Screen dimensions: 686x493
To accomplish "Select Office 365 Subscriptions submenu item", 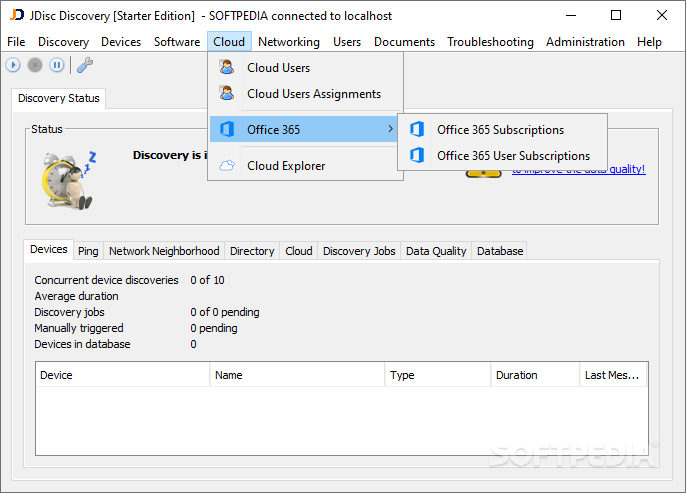I will point(502,129).
